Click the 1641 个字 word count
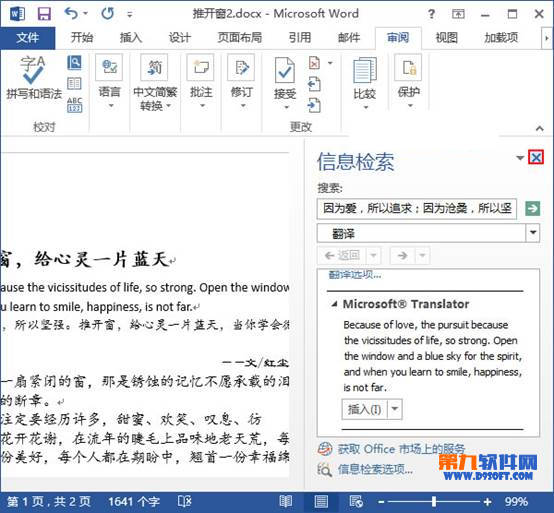This screenshot has width=554, height=513. pyautogui.click(x=134, y=502)
